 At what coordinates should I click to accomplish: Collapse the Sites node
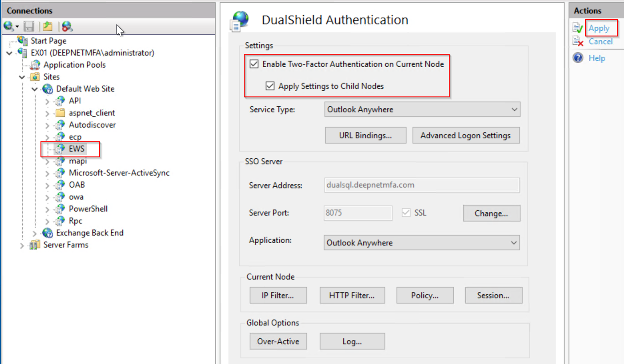point(22,77)
